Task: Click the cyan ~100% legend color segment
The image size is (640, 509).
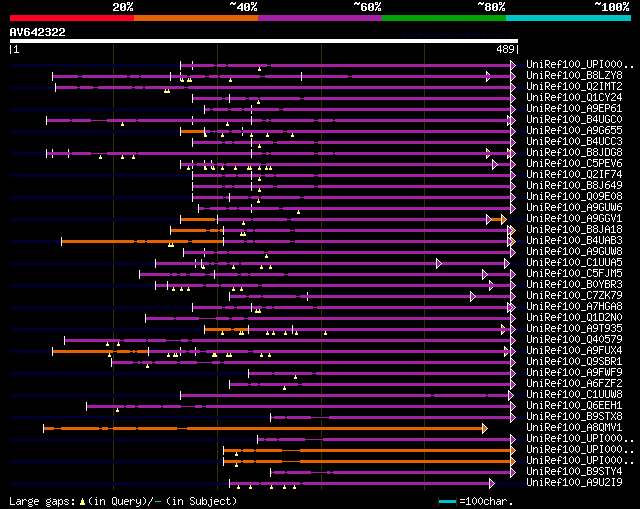Action: (569, 18)
